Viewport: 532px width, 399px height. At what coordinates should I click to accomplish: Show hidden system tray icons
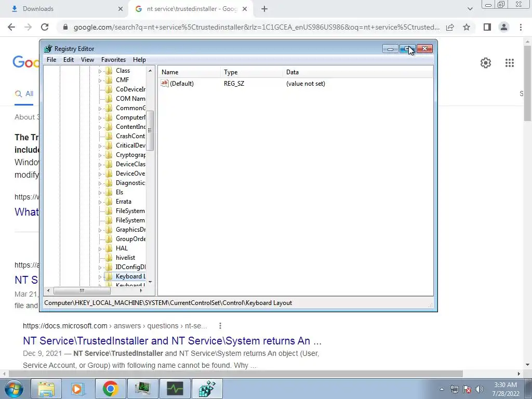(442, 389)
